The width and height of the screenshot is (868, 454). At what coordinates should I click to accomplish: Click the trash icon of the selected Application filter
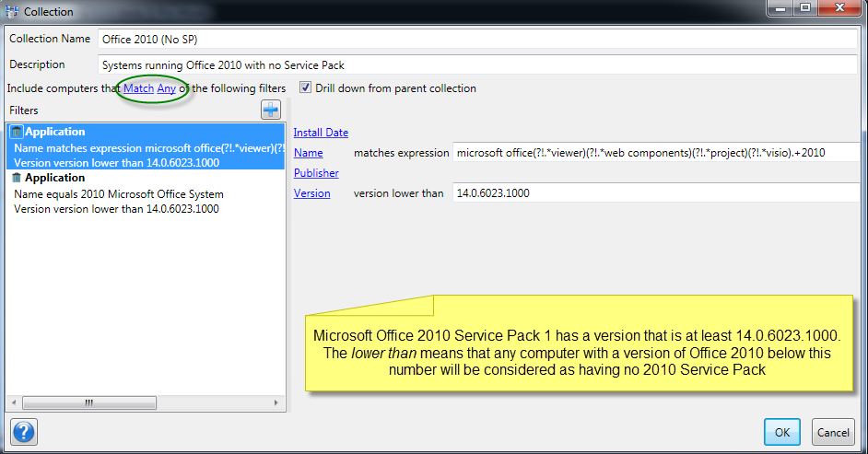tap(17, 132)
